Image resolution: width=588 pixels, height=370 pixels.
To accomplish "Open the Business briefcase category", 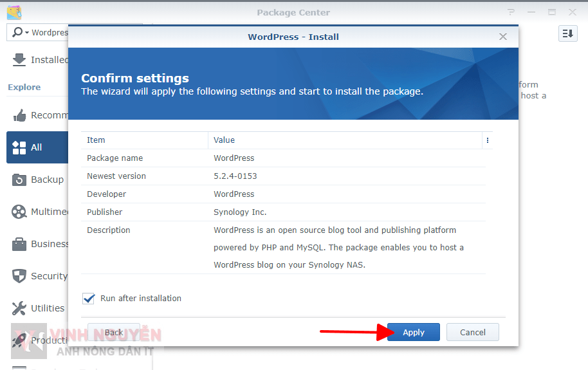I will click(x=19, y=244).
